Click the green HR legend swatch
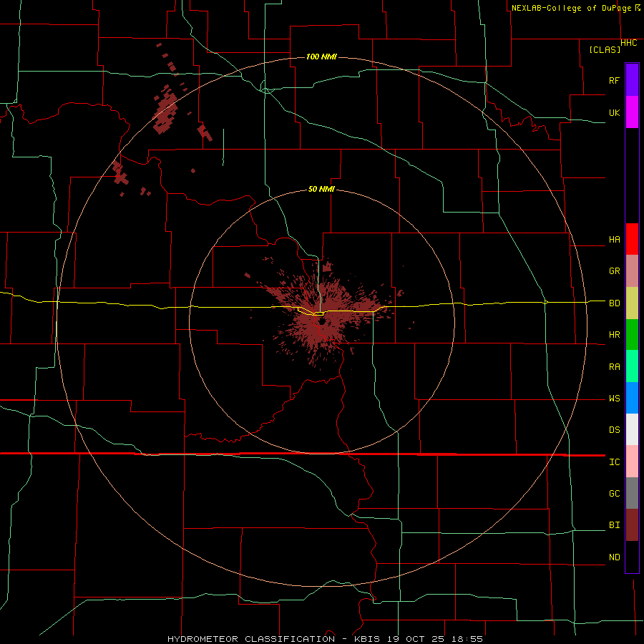Viewport: 644px width, 644px height. point(632,334)
